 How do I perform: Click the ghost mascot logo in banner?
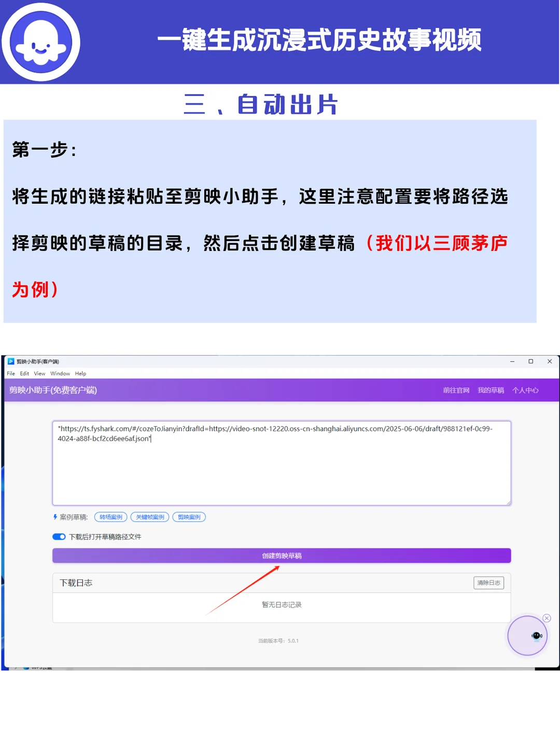pos(41,42)
